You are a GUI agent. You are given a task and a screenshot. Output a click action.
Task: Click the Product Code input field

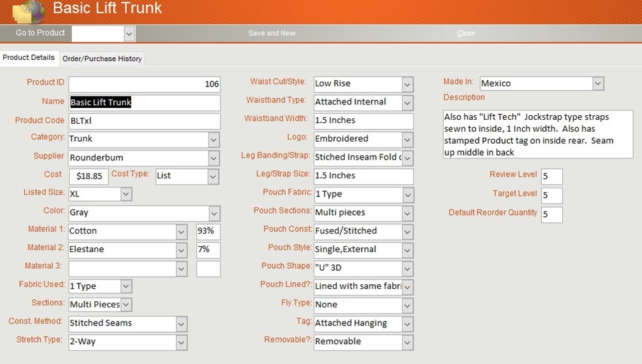[x=145, y=121]
